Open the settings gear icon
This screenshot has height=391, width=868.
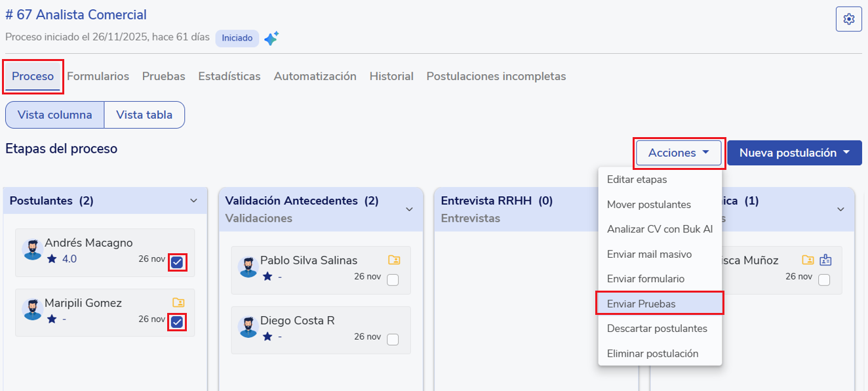[849, 19]
